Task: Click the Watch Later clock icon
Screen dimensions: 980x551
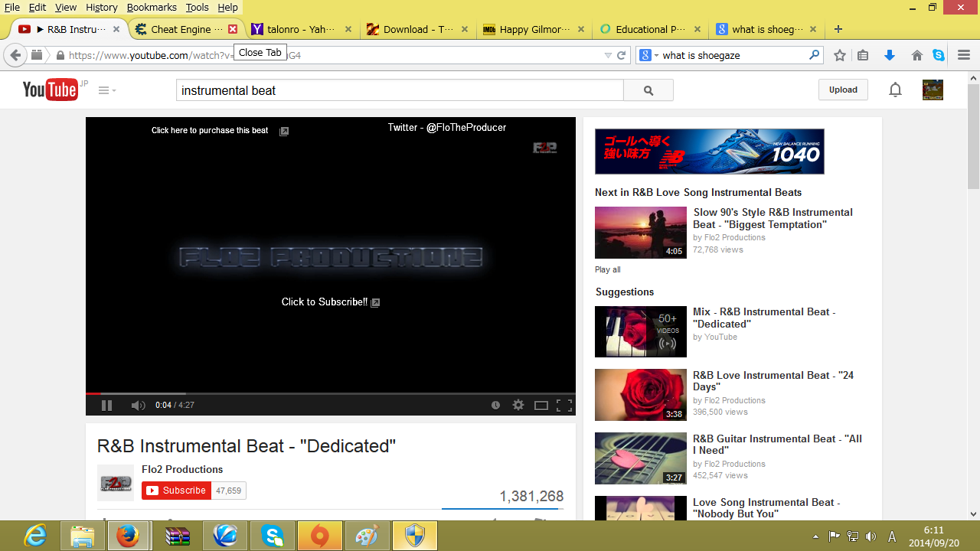Action: 495,406
